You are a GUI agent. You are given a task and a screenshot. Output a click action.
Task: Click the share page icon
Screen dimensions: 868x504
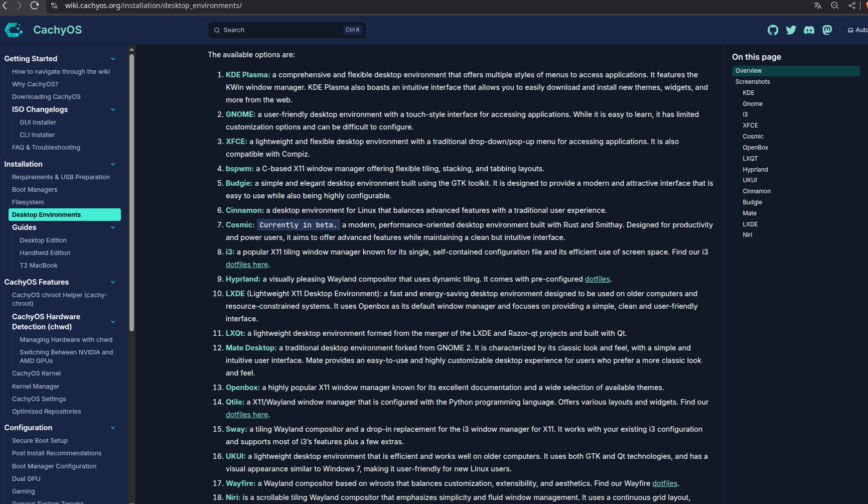point(852,6)
